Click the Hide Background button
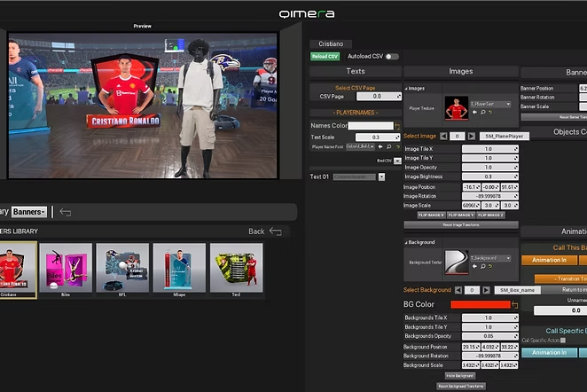587x392 pixels. [x=460, y=375]
